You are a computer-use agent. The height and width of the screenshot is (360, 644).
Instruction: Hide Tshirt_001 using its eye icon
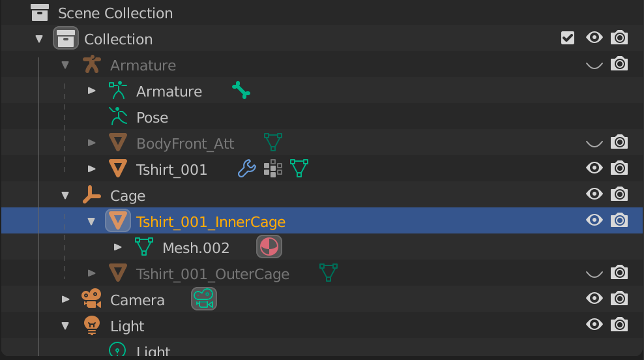(x=594, y=168)
